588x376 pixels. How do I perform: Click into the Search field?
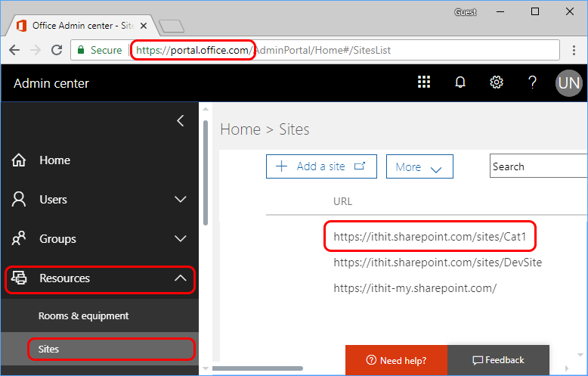pos(538,166)
